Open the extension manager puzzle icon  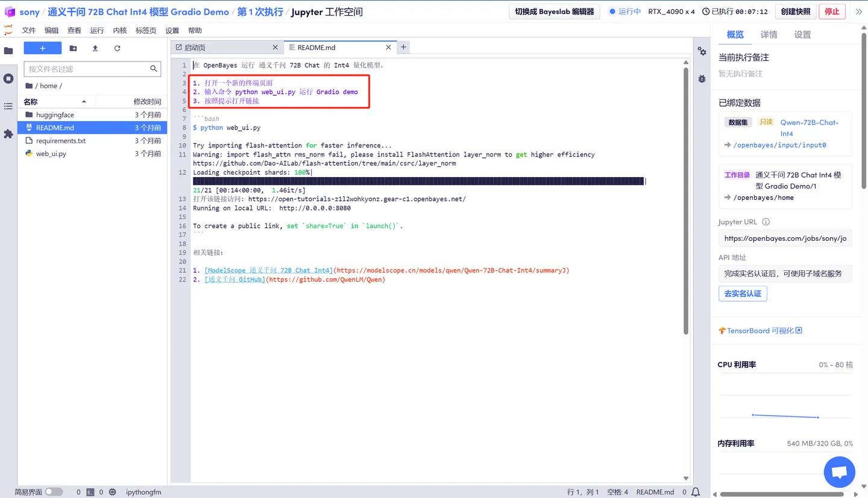tap(8, 134)
